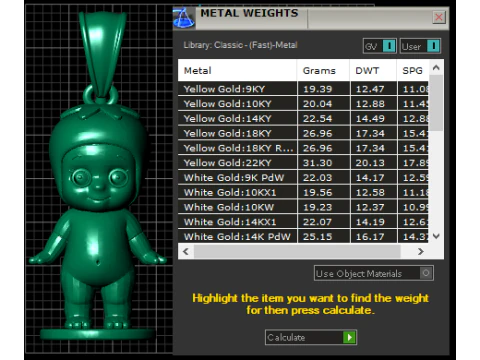This screenshot has width=480, height=360.
Task: Click the green arrow on Calculate
Action: 349,337
